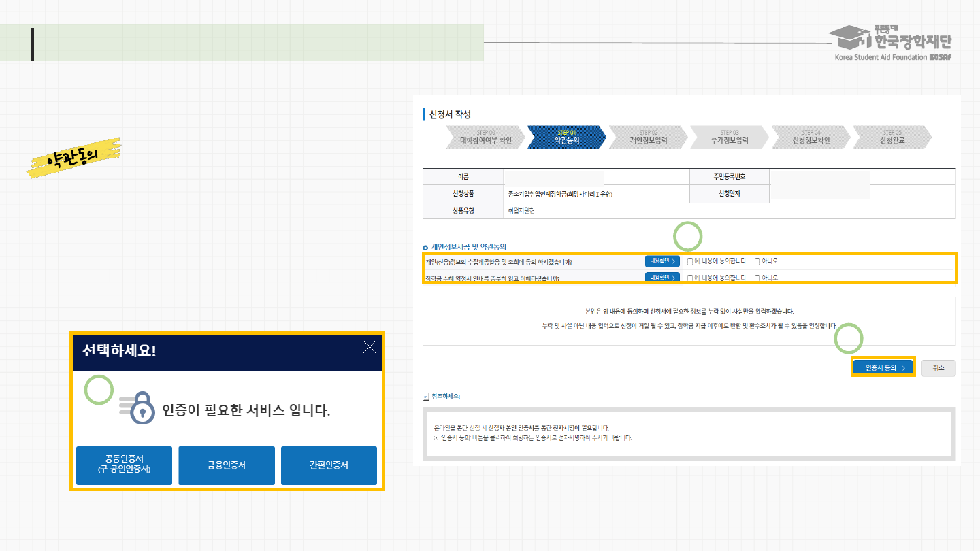This screenshot has width=980, height=551.
Task: Click the 이름 value field
Action: point(554,177)
